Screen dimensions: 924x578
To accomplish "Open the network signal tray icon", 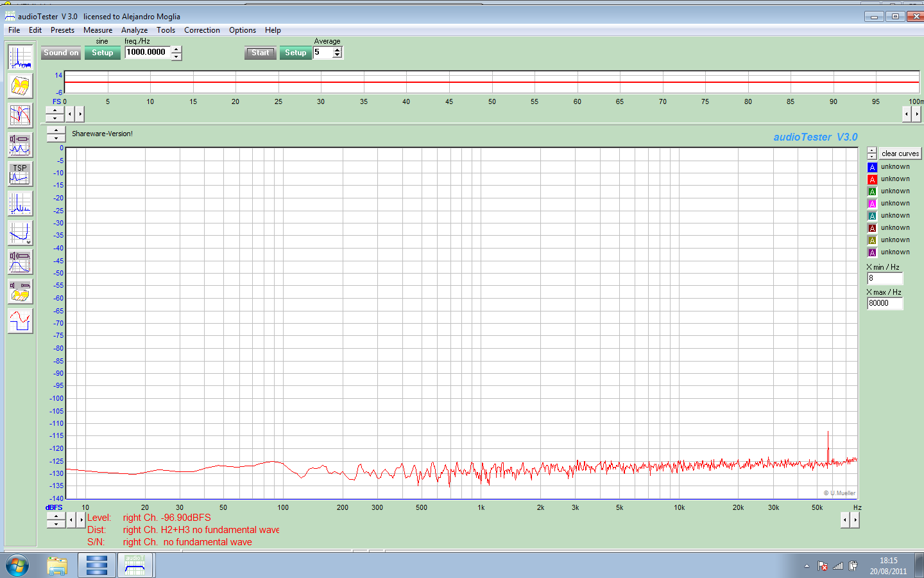I will click(x=838, y=566).
